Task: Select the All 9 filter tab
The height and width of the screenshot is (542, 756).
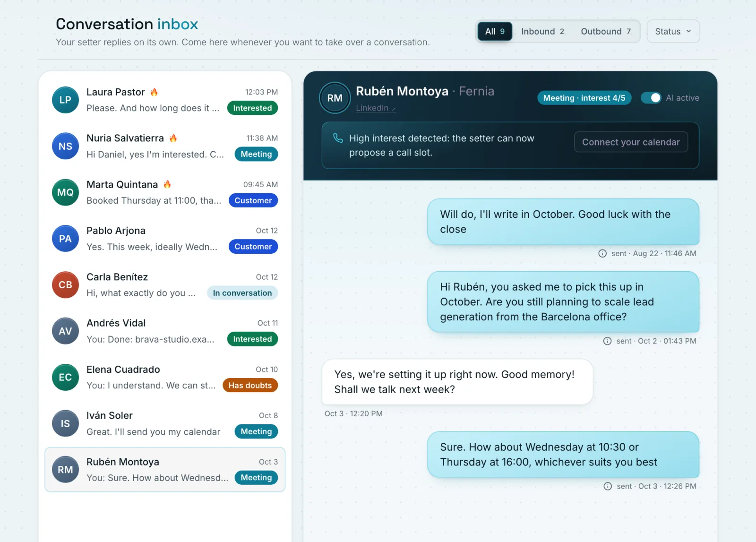Action: tap(495, 31)
